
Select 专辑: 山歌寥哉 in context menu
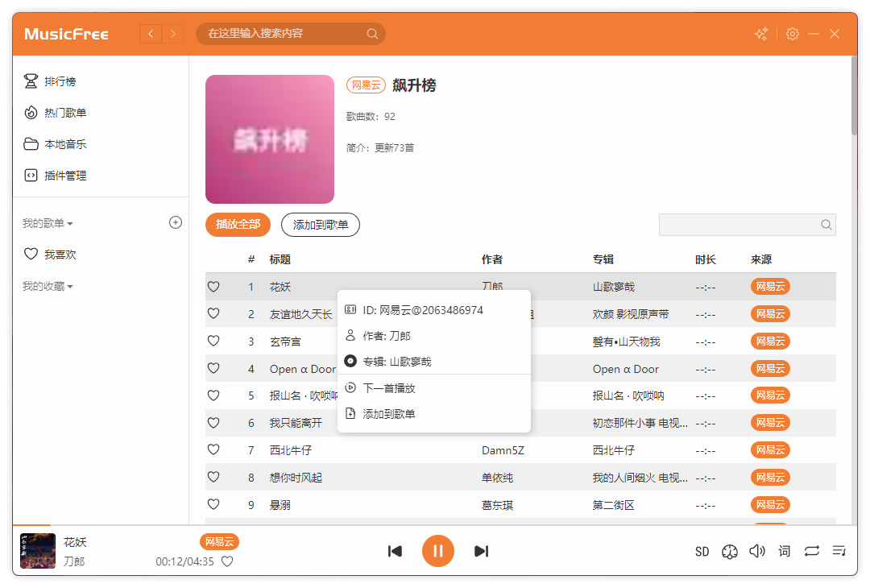[x=434, y=362]
